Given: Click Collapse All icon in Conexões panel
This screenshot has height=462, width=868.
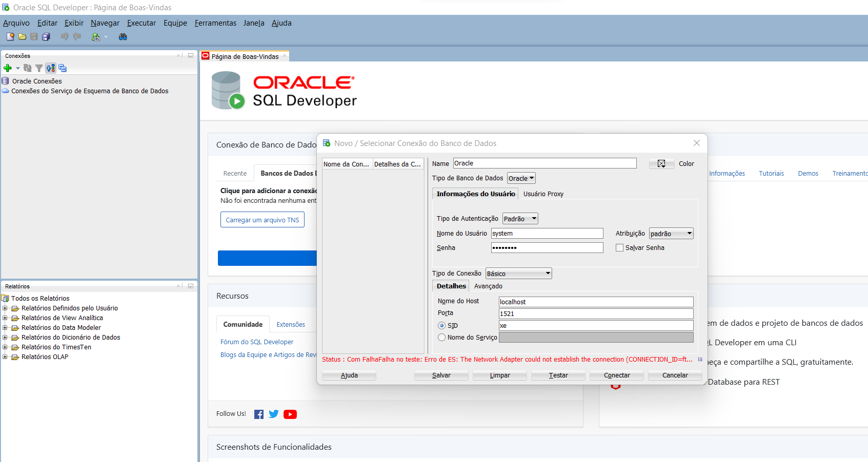Looking at the screenshot, I should click(63, 68).
